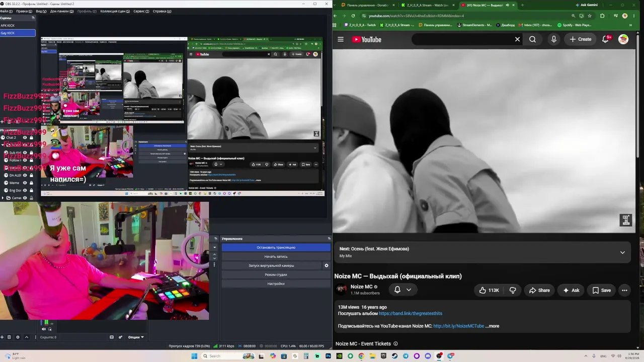Open the YouTube account avatar menu
Screen dimensions: 644x362
[623, 39]
